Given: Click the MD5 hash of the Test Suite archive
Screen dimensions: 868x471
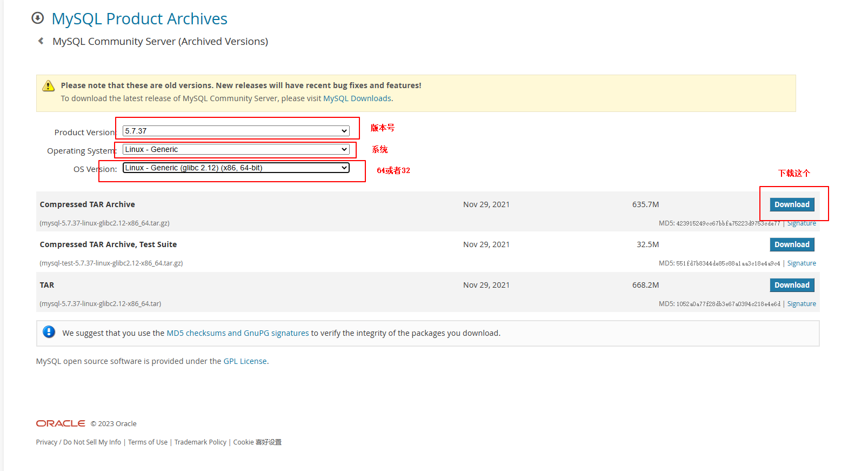Looking at the screenshot, I should pos(728,263).
